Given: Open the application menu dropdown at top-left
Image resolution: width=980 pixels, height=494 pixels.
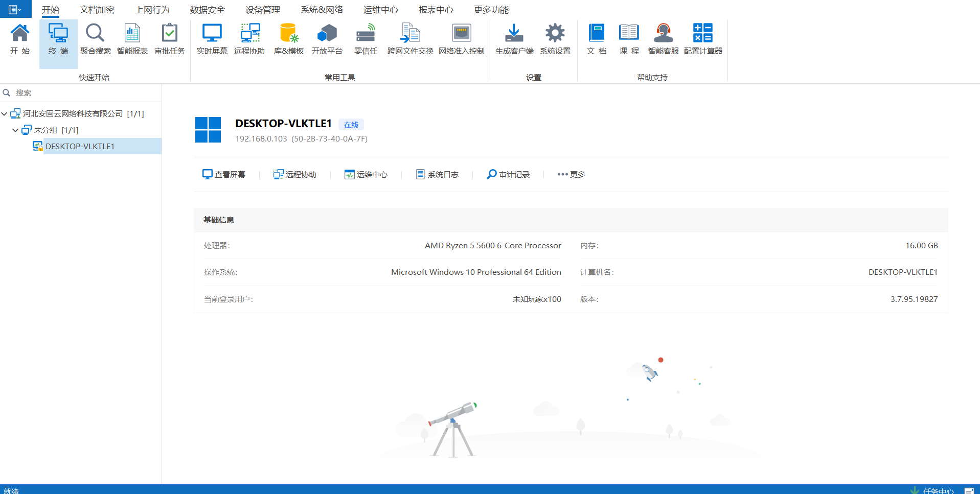Looking at the screenshot, I should click(x=15, y=9).
